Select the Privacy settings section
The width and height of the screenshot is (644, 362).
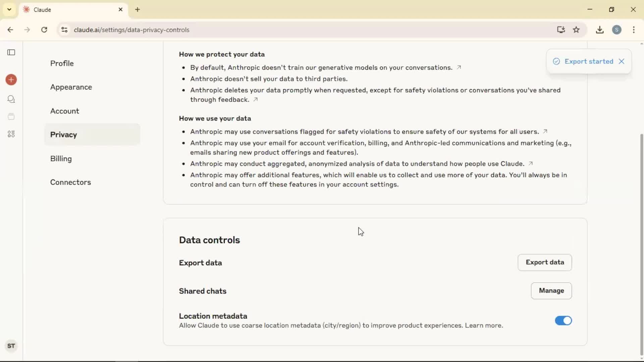point(92,134)
